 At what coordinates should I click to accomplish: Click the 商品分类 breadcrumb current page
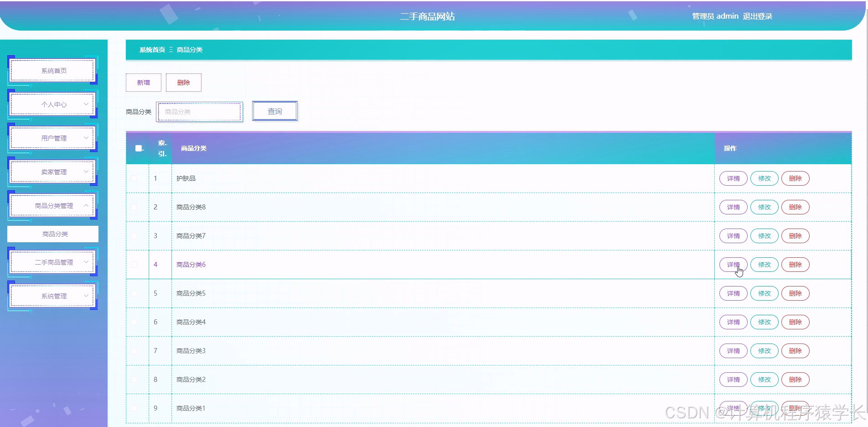click(190, 50)
